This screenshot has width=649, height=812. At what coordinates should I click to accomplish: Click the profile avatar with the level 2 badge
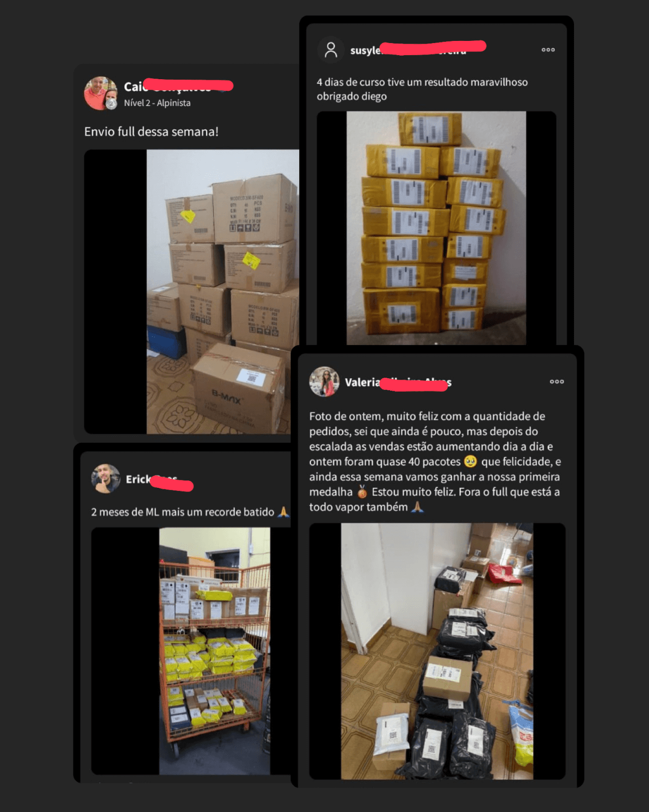tap(101, 93)
